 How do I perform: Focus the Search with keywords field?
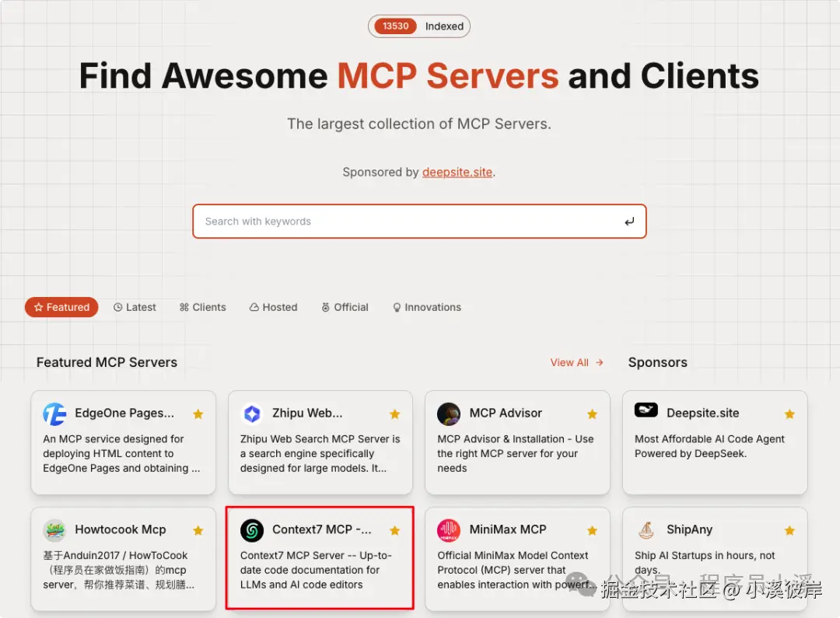click(x=419, y=222)
